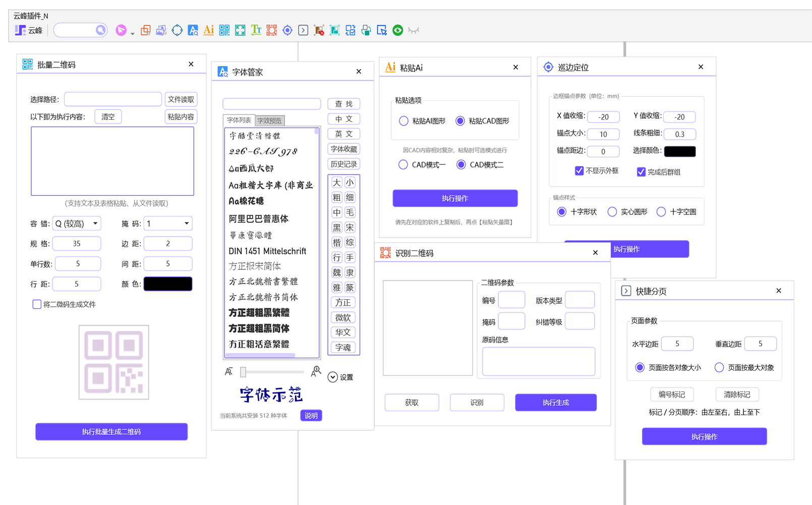Click the 快捷分页 arrow toolbar icon

303,30
